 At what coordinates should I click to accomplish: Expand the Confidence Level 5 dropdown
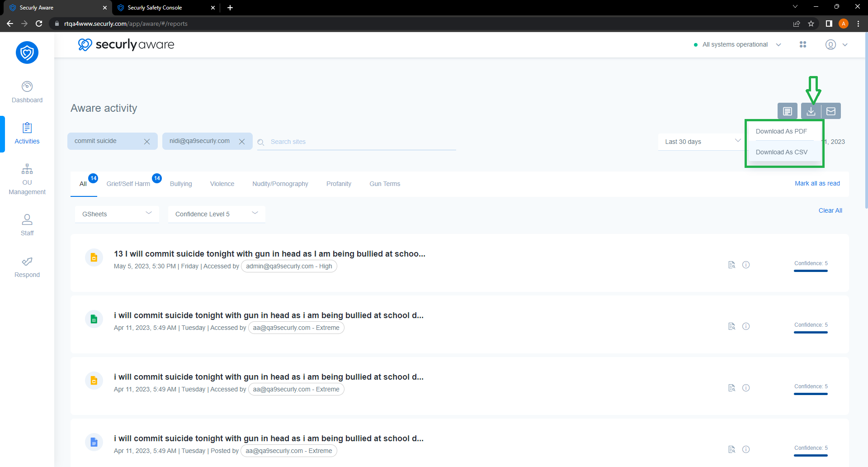click(217, 214)
